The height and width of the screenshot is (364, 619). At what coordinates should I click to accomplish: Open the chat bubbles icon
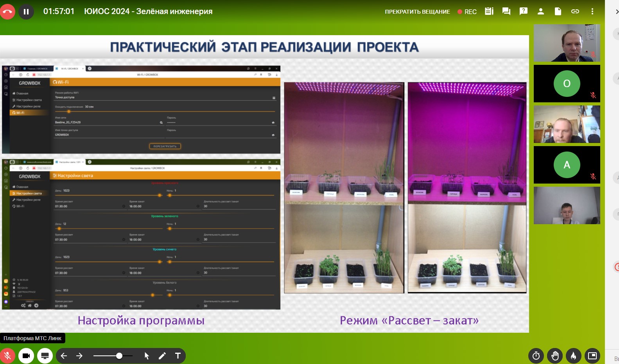pos(506,11)
